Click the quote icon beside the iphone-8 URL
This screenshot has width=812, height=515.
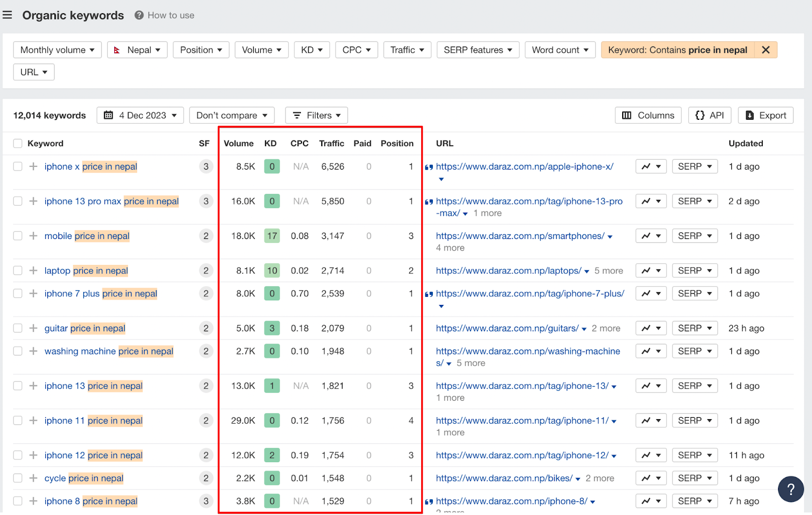(429, 502)
